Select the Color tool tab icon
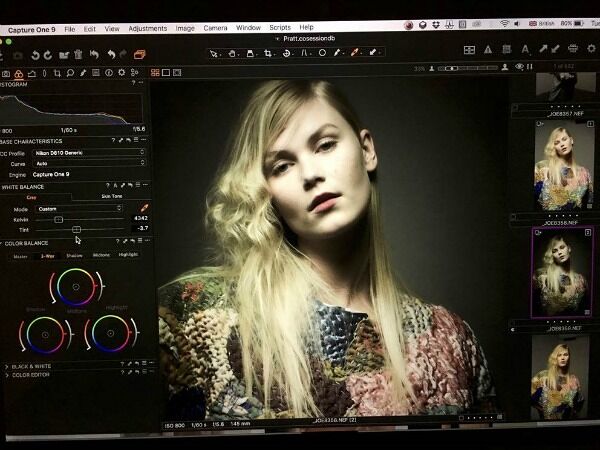 click(19, 73)
